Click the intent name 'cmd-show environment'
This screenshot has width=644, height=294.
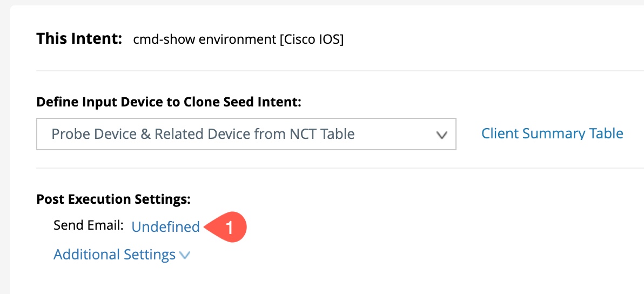[x=204, y=40]
